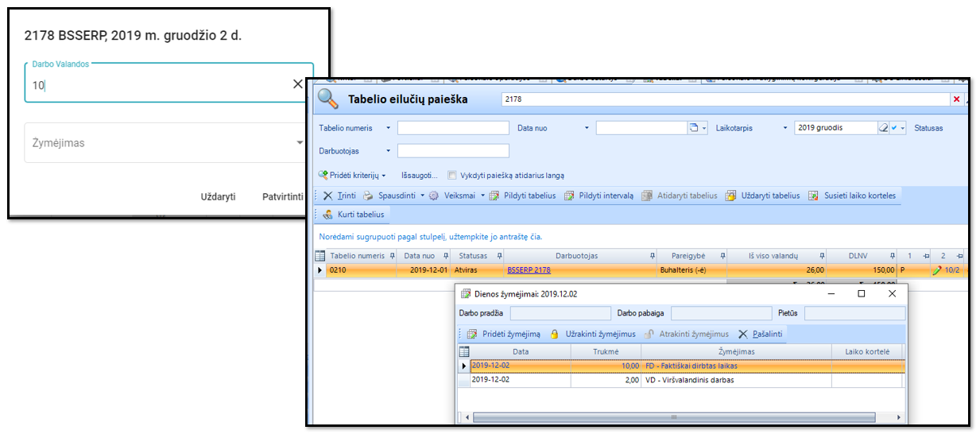Open the Žymėjimas dropdown
980x434 pixels.
tap(300, 143)
